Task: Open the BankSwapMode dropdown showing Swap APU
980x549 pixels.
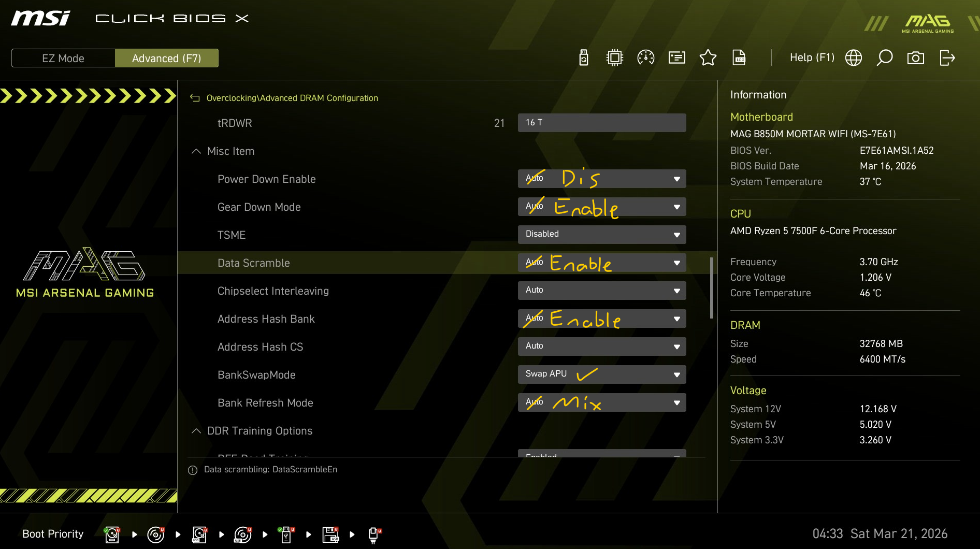Action: pyautogui.click(x=602, y=374)
